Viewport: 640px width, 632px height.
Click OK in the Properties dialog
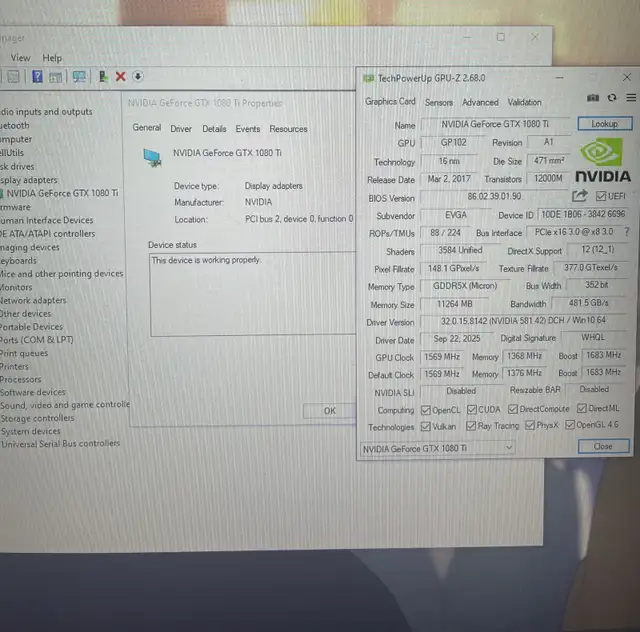pos(329,411)
